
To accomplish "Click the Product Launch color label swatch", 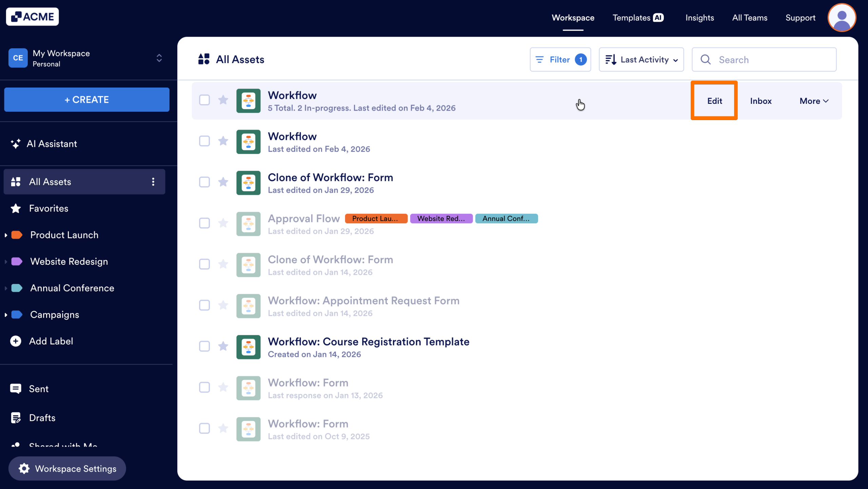I will coord(16,235).
